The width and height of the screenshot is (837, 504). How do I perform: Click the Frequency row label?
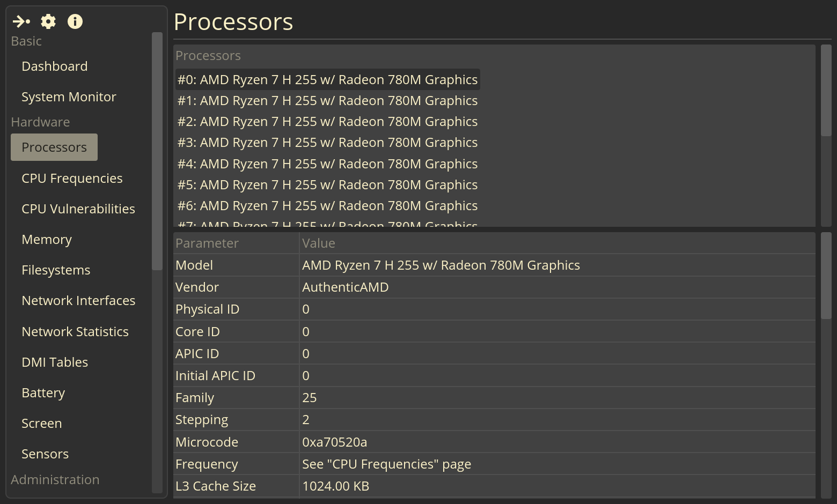tap(207, 464)
